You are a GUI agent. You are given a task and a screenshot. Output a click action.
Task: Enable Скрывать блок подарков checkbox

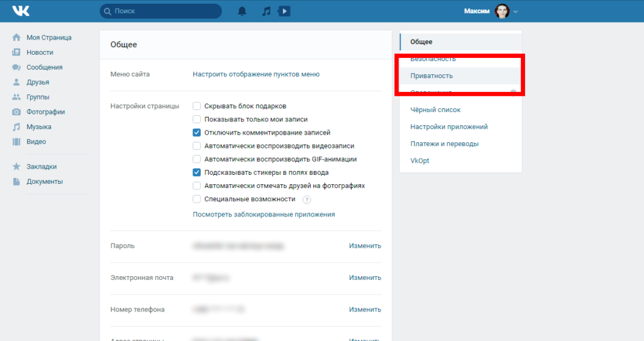pyautogui.click(x=197, y=106)
